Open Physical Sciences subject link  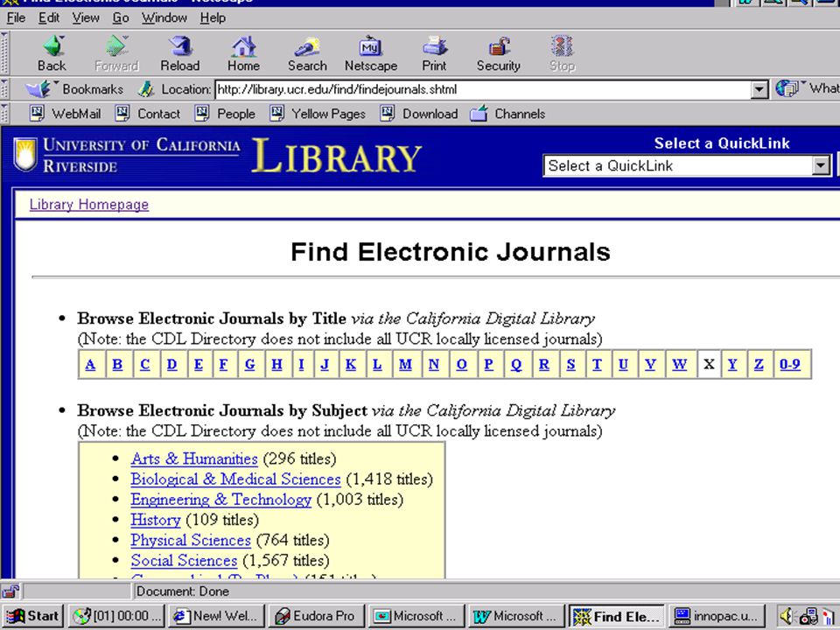[x=191, y=540]
